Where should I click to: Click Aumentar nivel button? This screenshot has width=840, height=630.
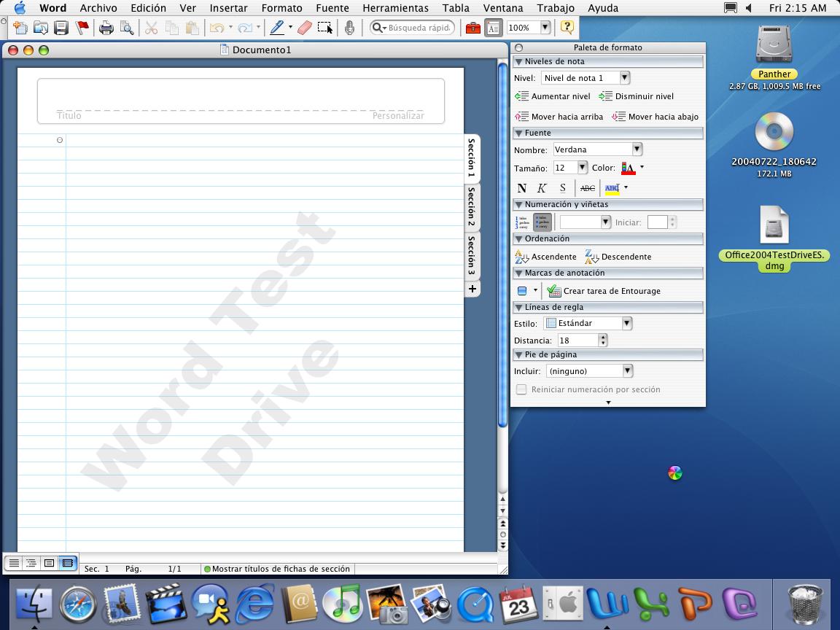tap(552, 96)
